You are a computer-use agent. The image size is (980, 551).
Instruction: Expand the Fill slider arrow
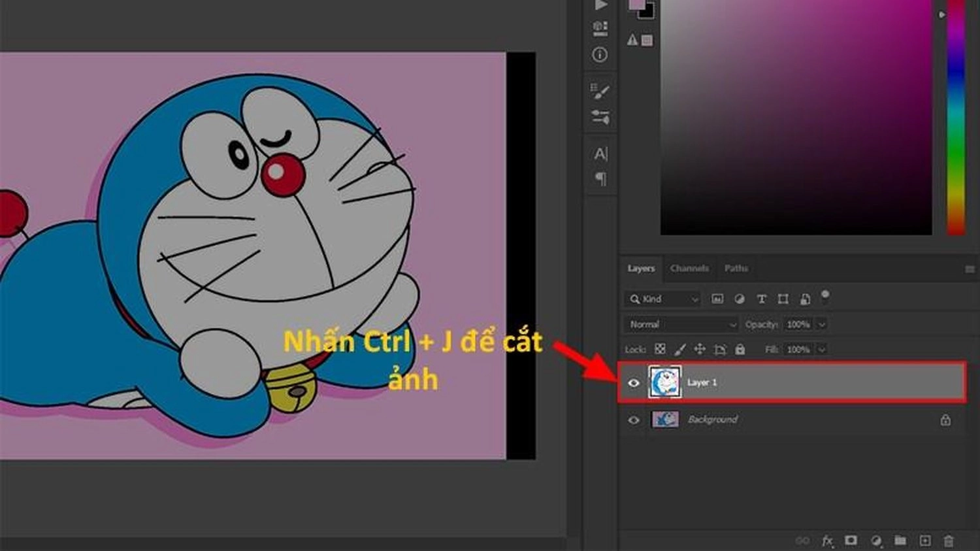pyautogui.click(x=822, y=350)
